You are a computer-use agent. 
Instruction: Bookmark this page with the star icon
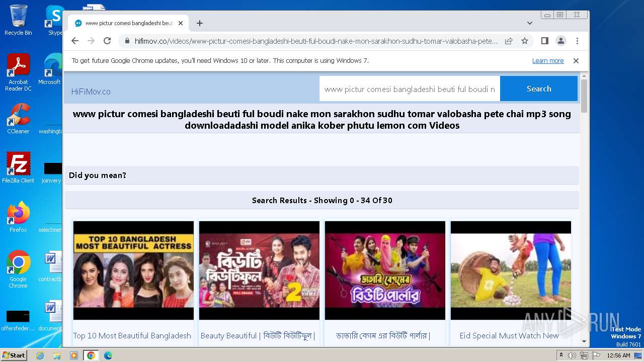point(525,41)
